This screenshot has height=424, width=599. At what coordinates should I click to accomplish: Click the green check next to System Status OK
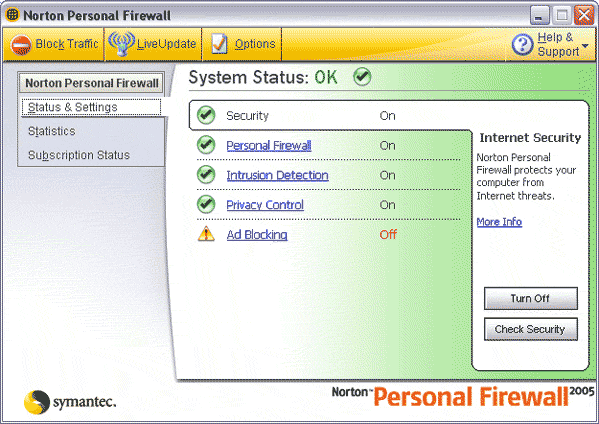point(362,77)
